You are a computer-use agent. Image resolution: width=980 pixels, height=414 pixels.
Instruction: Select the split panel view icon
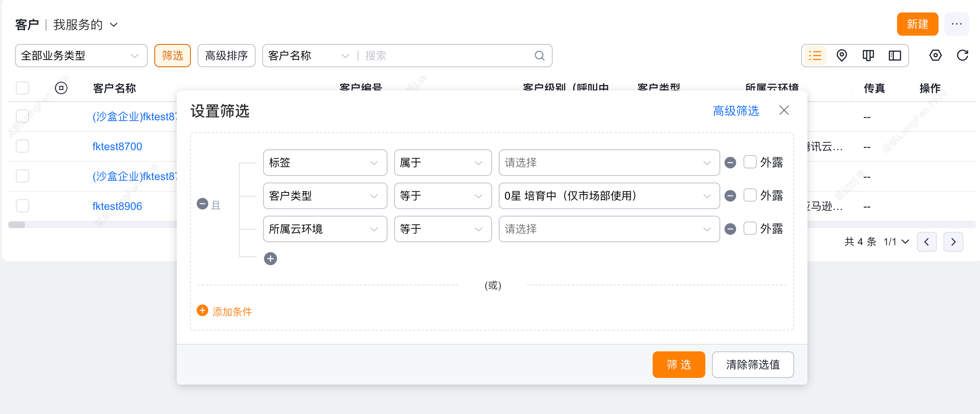tap(895, 56)
